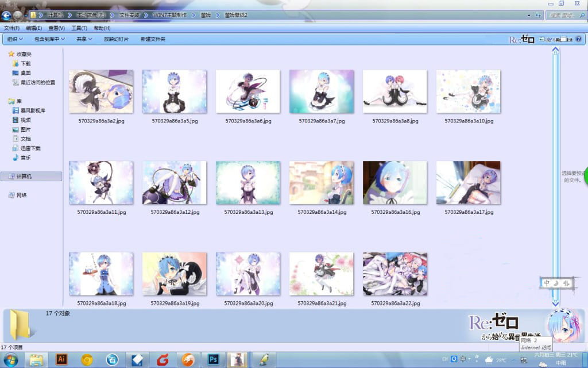Click the vertical scrollbar down arrow
This screenshot has width=588, height=368.
pyautogui.click(x=555, y=302)
